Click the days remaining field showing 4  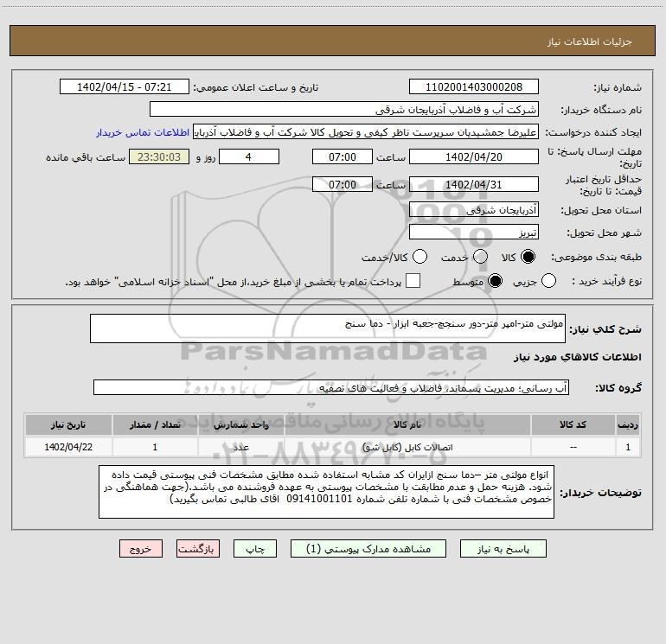tap(249, 156)
